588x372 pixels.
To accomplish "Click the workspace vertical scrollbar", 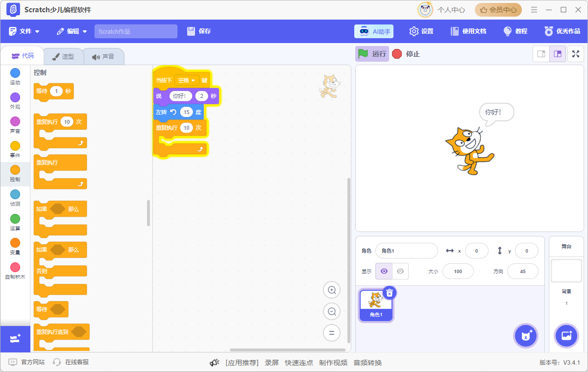I will [349, 260].
